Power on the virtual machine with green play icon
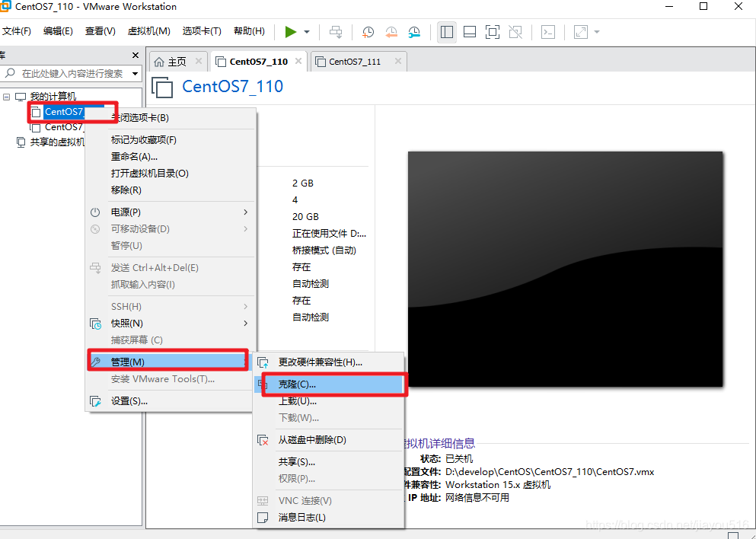 [x=292, y=32]
